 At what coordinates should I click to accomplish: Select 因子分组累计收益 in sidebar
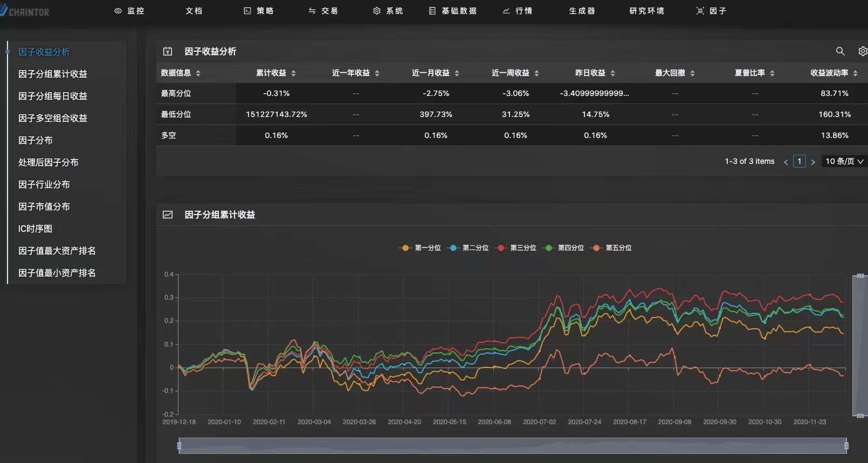tap(53, 74)
